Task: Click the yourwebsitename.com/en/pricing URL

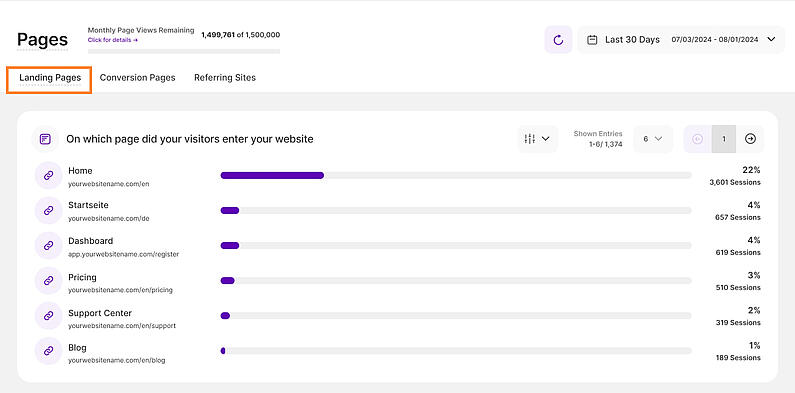Action: (120, 290)
